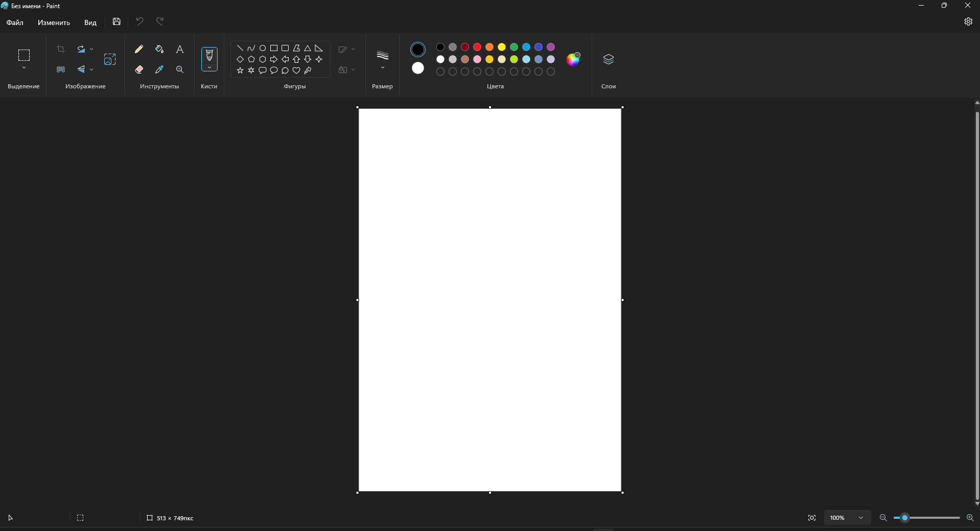Click the Save floppy disk icon
Screen dimensions: 980x531
tap(116, 21)
